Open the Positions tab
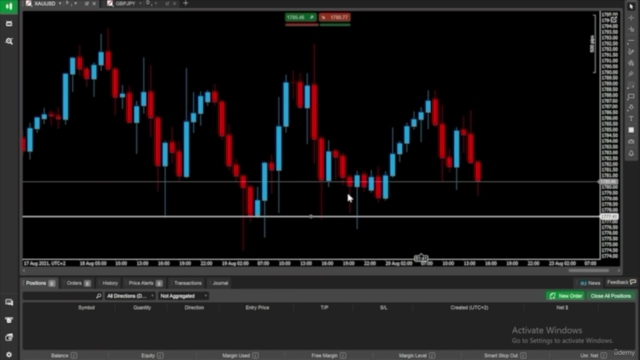Screen dimensions: 640x360 click(40, 283)
